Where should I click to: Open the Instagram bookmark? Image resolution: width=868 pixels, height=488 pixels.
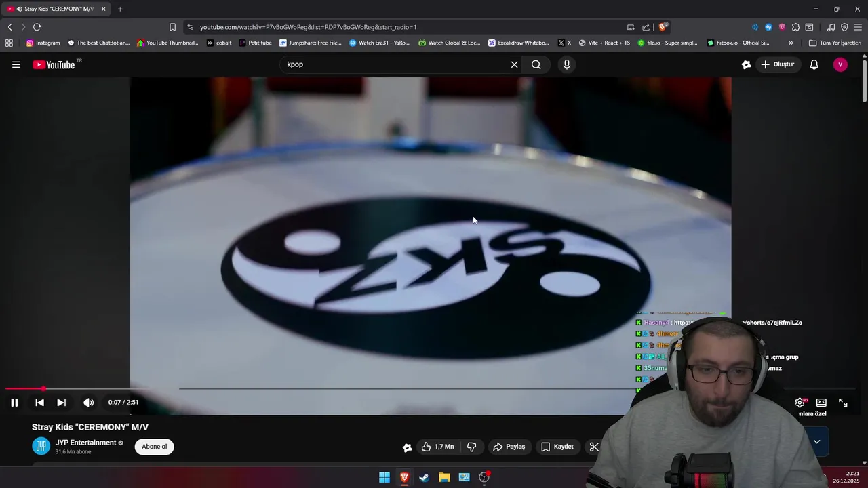point(43,43)
